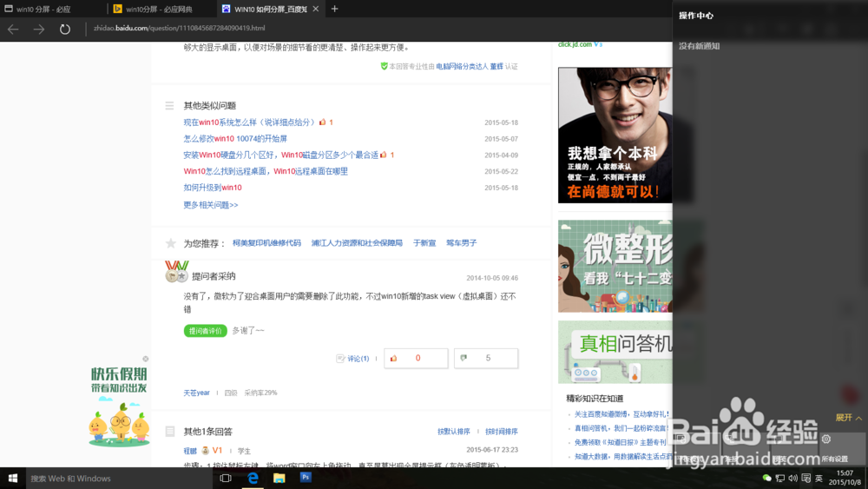Click the 董辉 author link
This screenshot has width=868, height=489.
click(x=496, y=67)
